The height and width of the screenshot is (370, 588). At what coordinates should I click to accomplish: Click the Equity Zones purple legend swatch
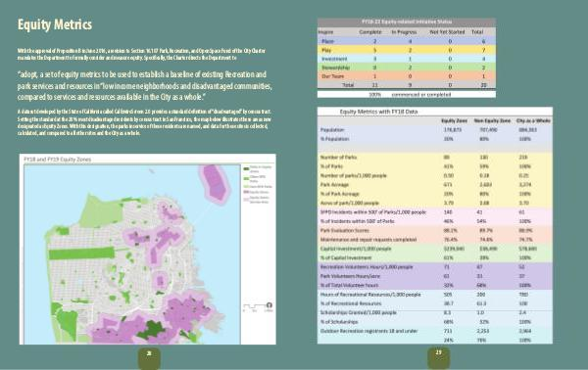pyautogui.click(x=246, y=192)
